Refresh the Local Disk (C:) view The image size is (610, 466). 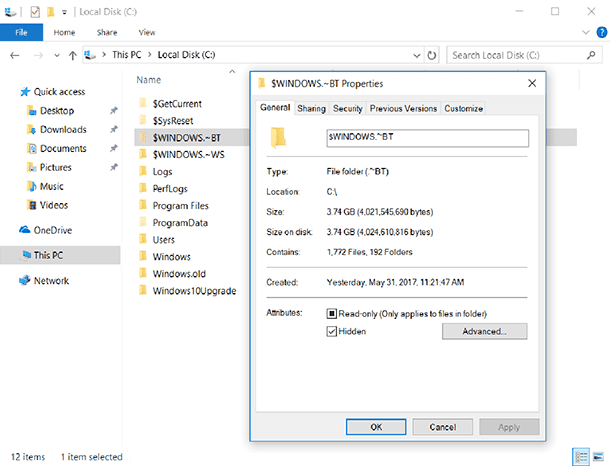pos(431,55)
